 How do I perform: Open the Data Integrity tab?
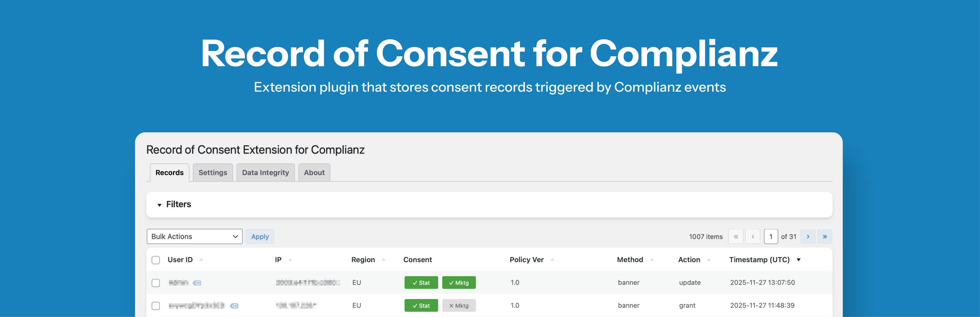click(265, 172)
